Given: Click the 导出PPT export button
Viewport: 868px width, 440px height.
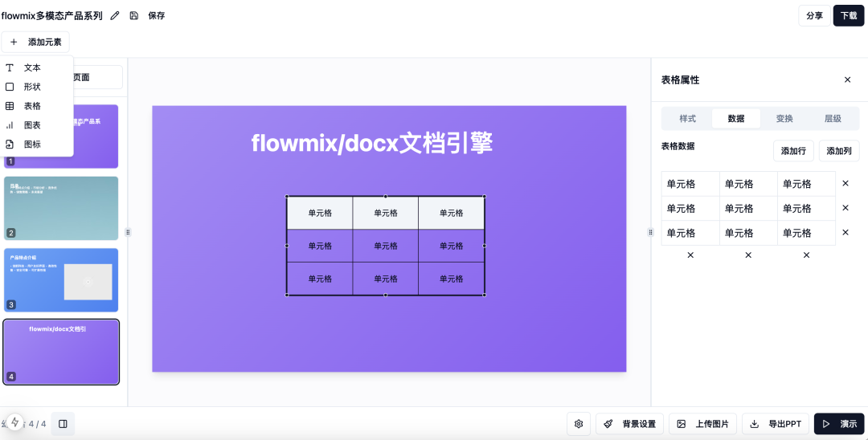Looking at the screenshot, I should 776,424.
